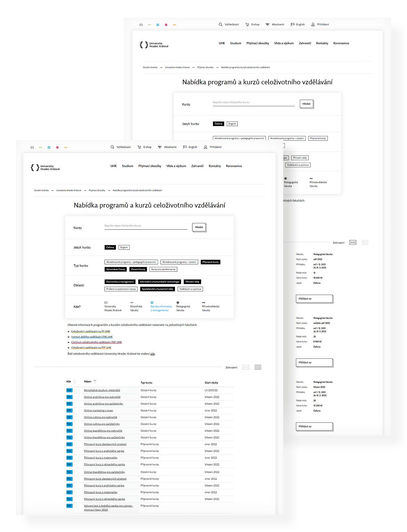Open the Institut dalšího vzdělávání FIM UHK link
Image resolution: width=407 pixels, height=532 pixels.
click(x=92, y=337)
